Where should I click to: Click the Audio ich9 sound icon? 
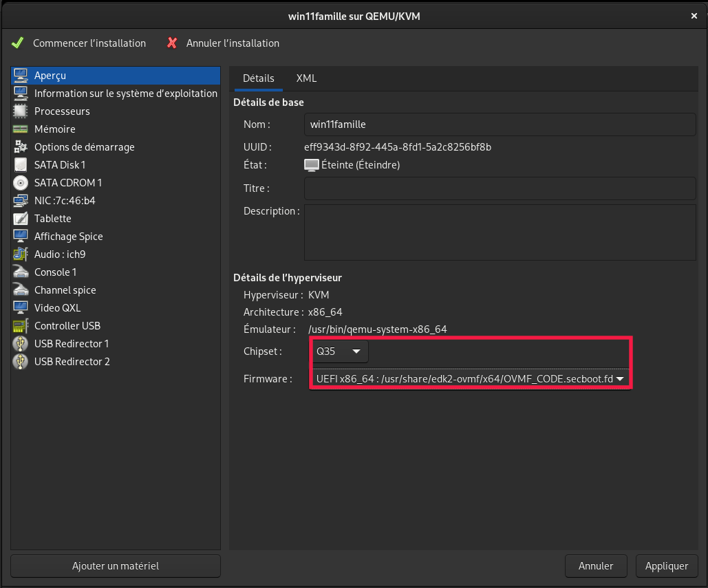[x=21, y=254]
